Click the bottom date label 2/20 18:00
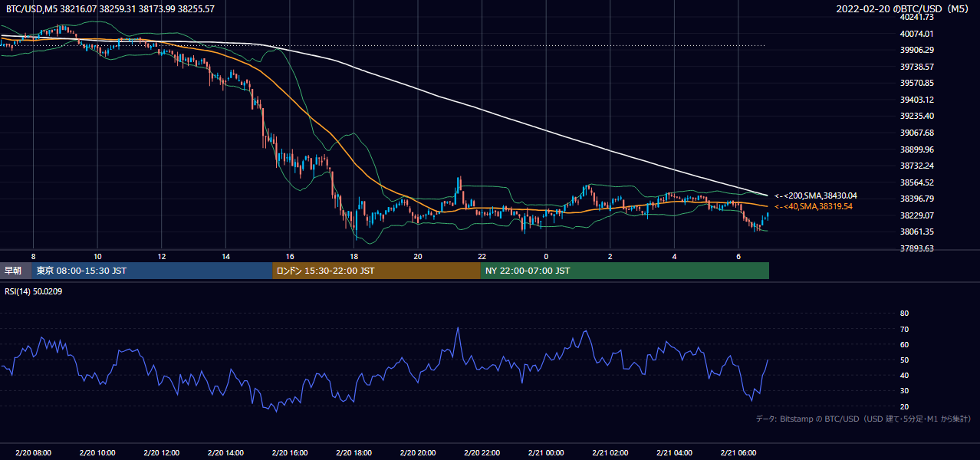980x460 pixels. (x=354, y=452)
